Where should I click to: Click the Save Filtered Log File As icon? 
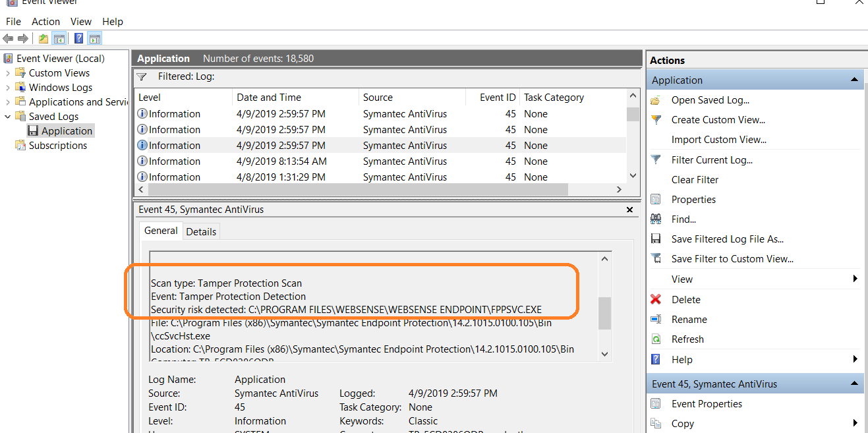click(x=655, y=239)
